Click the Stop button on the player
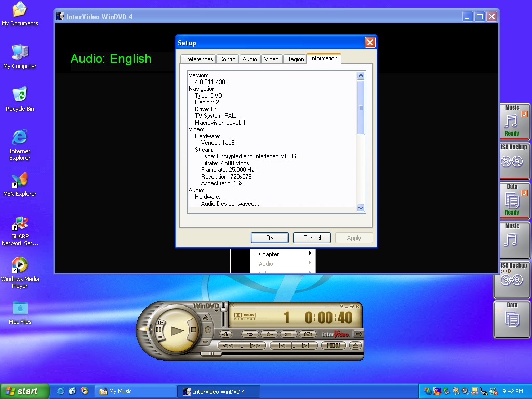Viewport: 532px width, 399px height. (194, 329)
